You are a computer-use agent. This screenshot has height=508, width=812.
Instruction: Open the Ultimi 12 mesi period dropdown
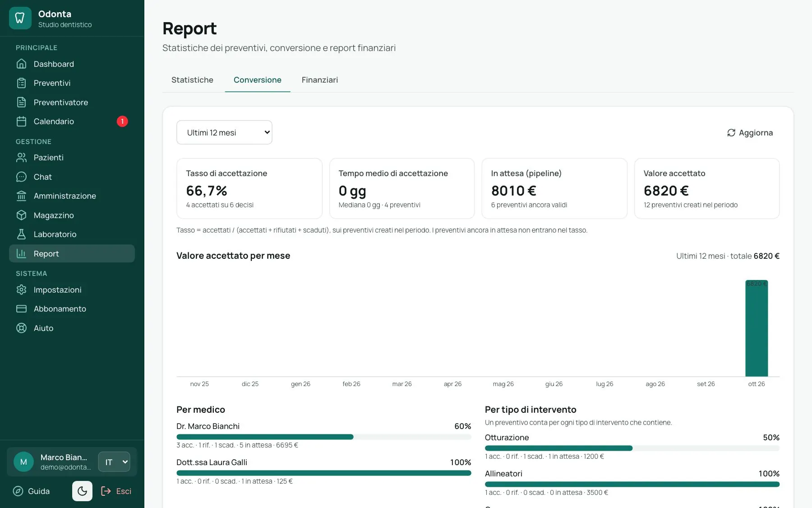pos(224,132)
